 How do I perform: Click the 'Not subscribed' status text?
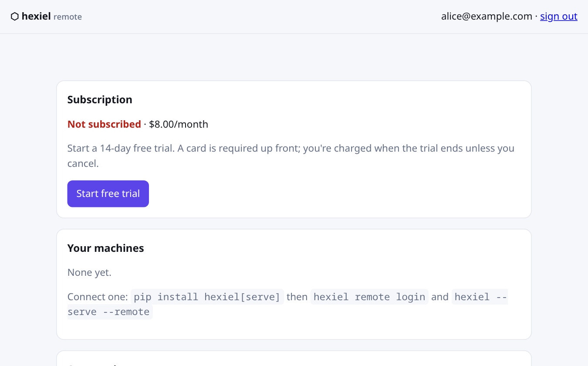pos(104,124)
